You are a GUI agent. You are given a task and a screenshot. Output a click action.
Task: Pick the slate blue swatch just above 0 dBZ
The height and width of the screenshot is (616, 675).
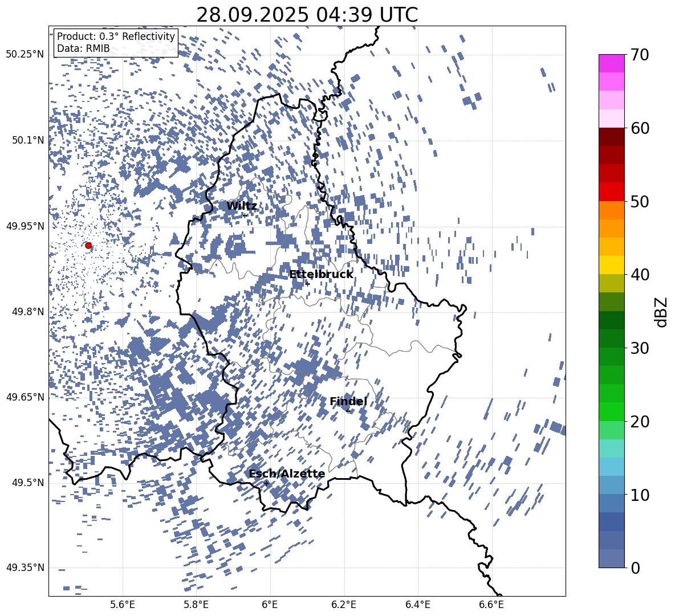(x=611, y=558)
